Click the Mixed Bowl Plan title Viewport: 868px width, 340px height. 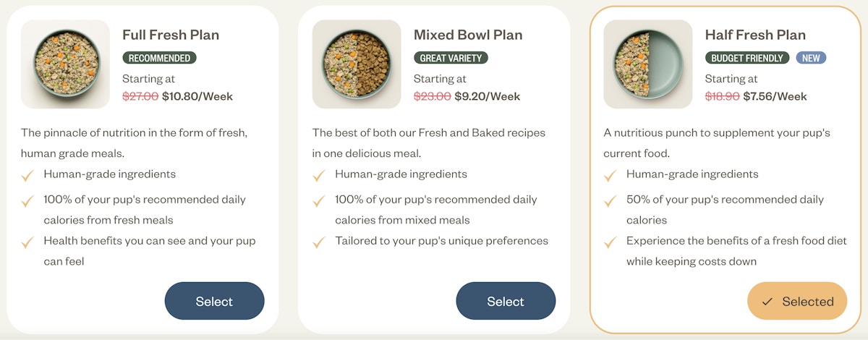tap(468, 35)
